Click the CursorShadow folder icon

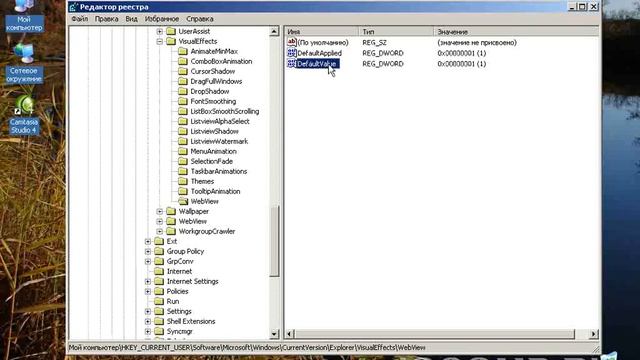[183, 71]
